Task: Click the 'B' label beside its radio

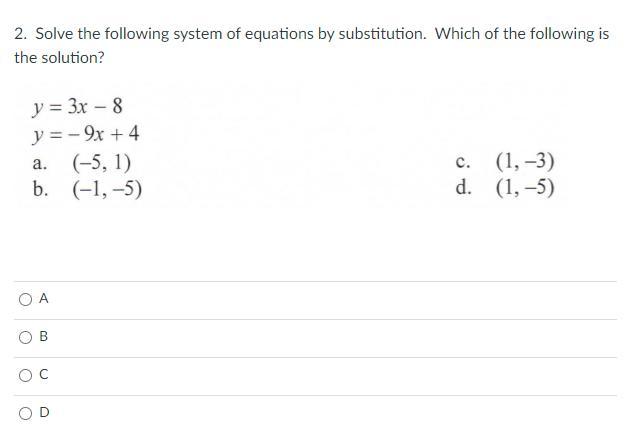Action: point(44,336)
